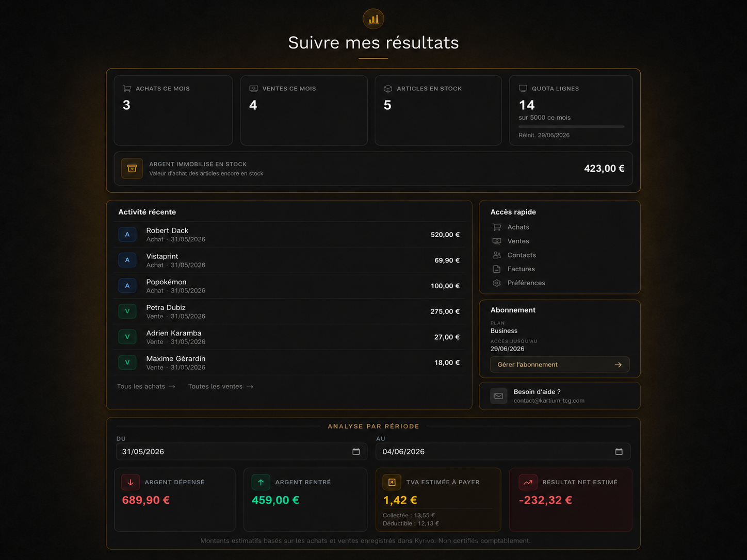Click the Réinit. 29/06/2026 text
Screen dimensions: 747x560
(x=544, y=135)
